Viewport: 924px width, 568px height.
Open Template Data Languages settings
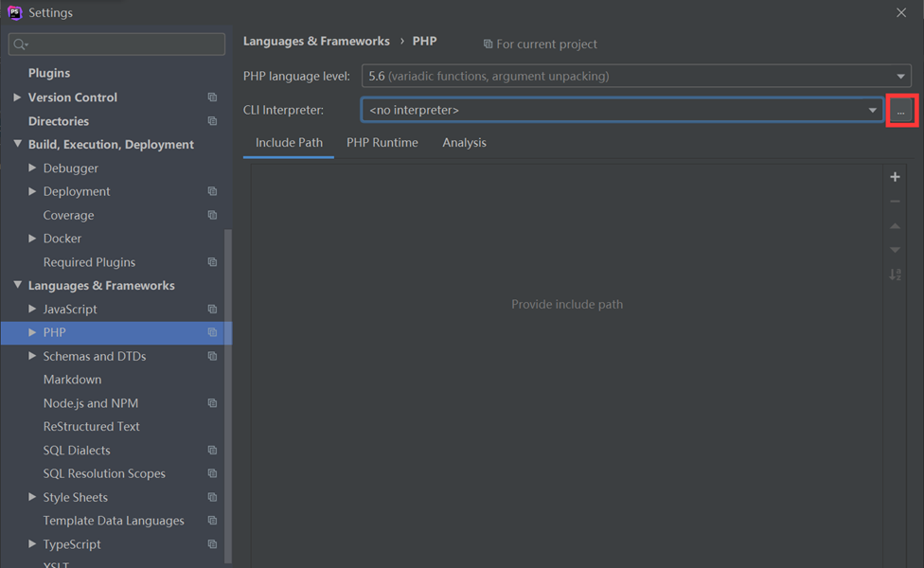click(x=114, y=521)
